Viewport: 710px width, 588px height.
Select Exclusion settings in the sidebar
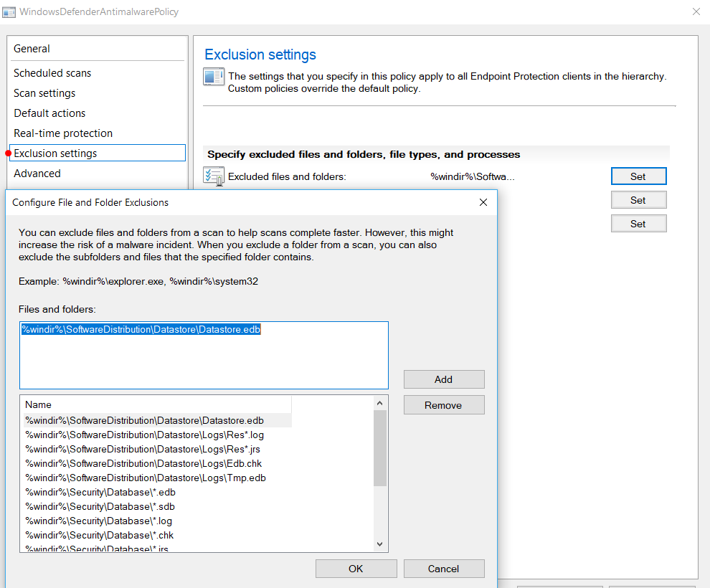coord(97,153)
